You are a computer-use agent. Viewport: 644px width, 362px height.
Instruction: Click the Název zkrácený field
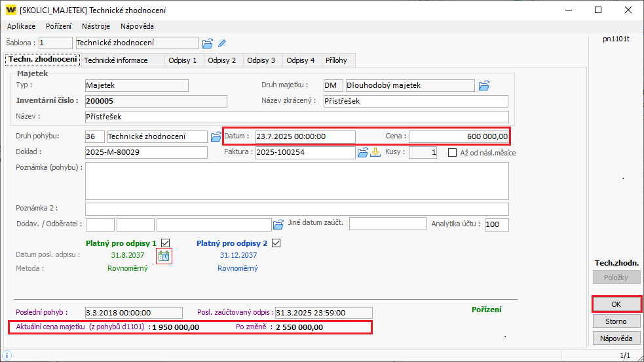(415, 101)
